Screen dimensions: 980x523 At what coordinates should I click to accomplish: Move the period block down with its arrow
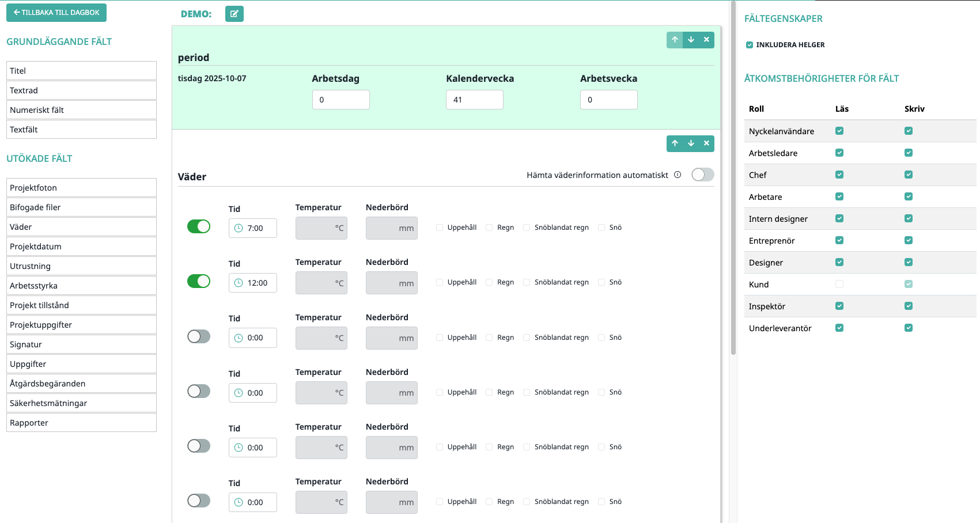click(691, 40)
